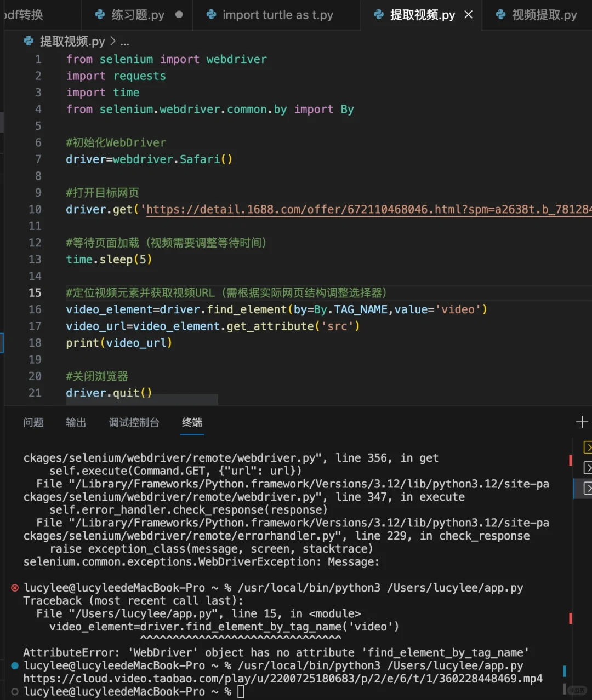Switch to the 输出 panel tab

(x=76, y=422)
